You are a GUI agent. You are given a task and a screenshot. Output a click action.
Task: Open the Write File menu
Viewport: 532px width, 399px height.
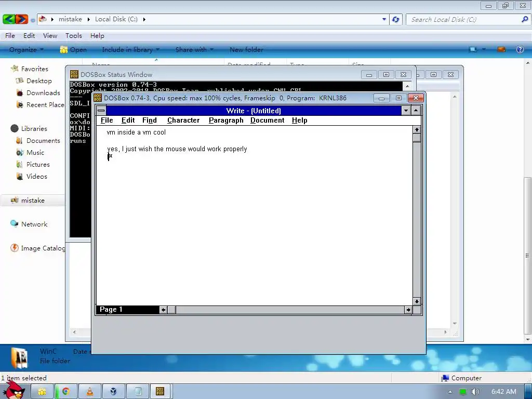coord(107,121)
